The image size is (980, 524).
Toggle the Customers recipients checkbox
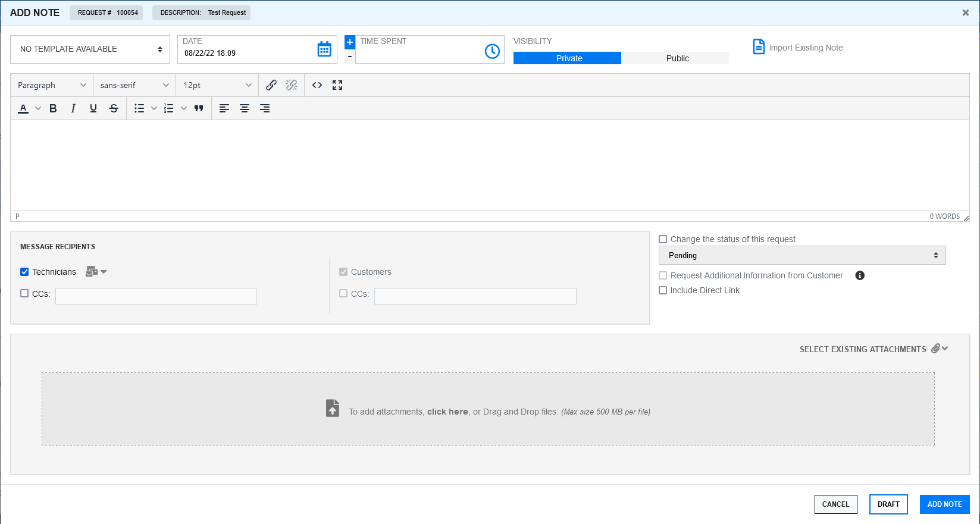coord(343,272)
